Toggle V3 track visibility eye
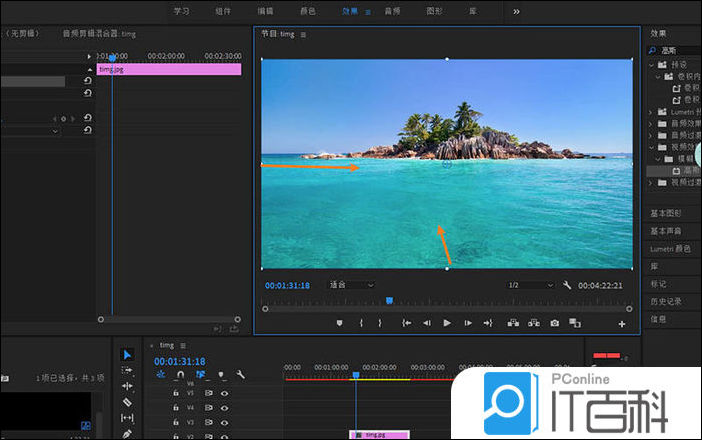This screenshot has width=702, height=440. (x=224, y=422)
